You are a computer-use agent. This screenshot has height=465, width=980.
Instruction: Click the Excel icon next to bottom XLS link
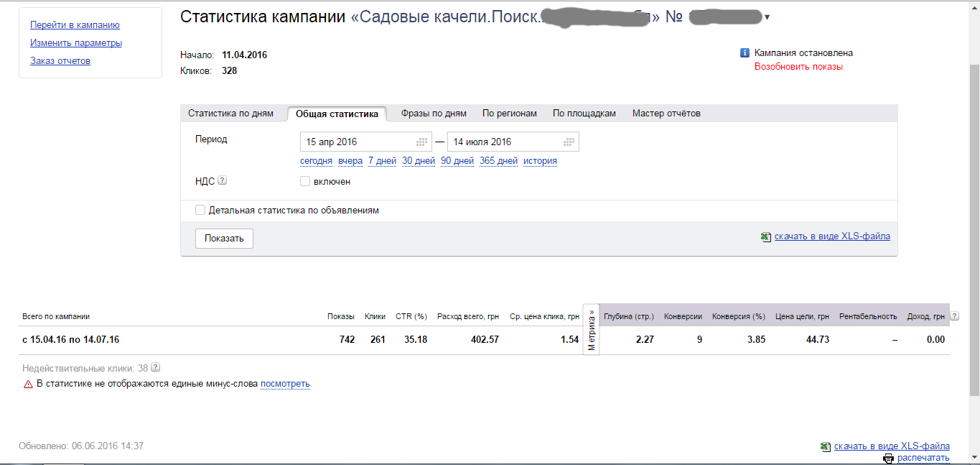[824, 446]
